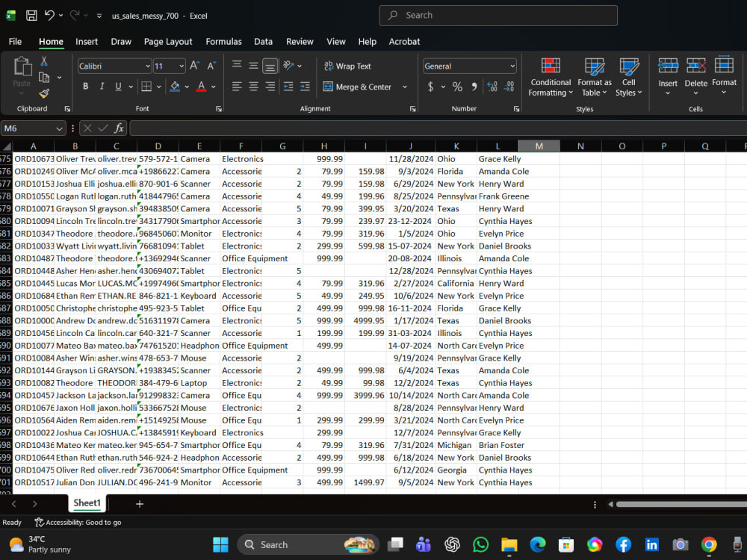747x560 pixels.
Task: Click Insert cells button
Action: [667, 76]
